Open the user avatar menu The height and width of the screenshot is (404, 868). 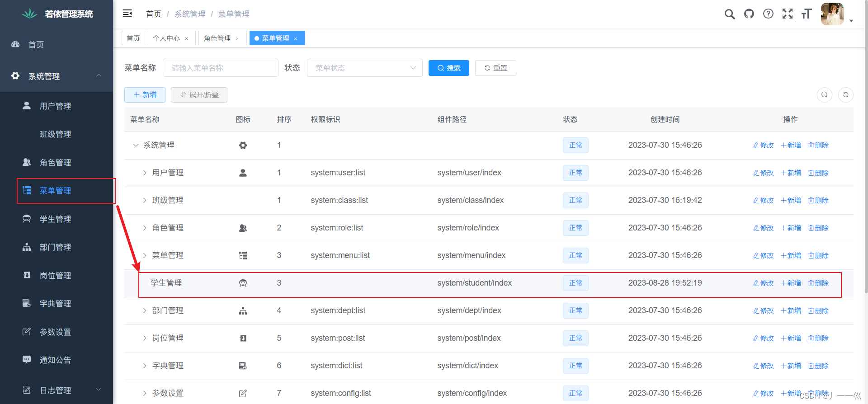click(832, 14)
